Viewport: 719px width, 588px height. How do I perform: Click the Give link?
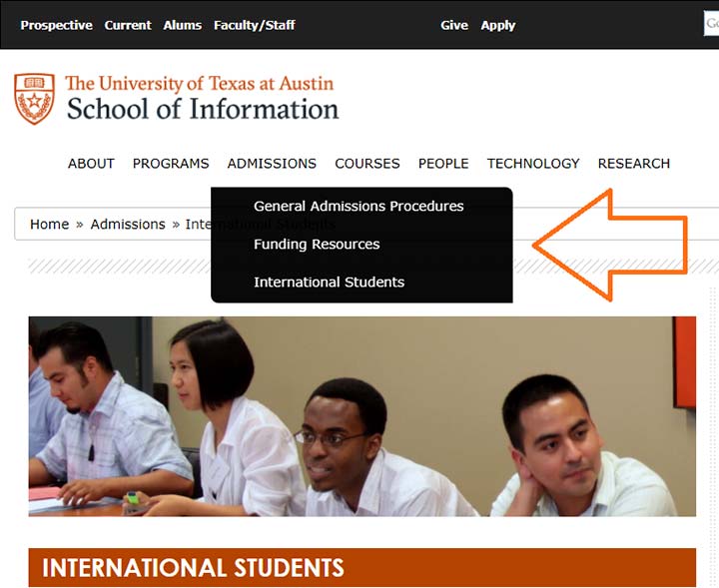click(x=454, y=25)
